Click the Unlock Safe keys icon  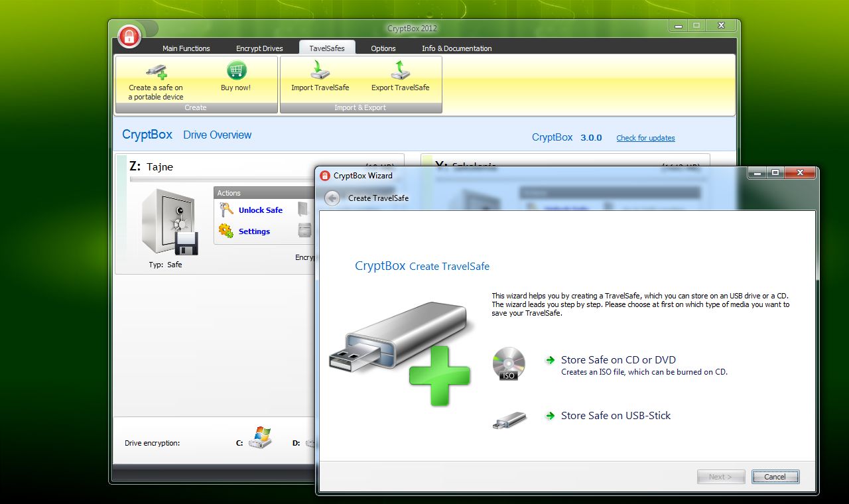pyautogui.click(x=226, y=210)
